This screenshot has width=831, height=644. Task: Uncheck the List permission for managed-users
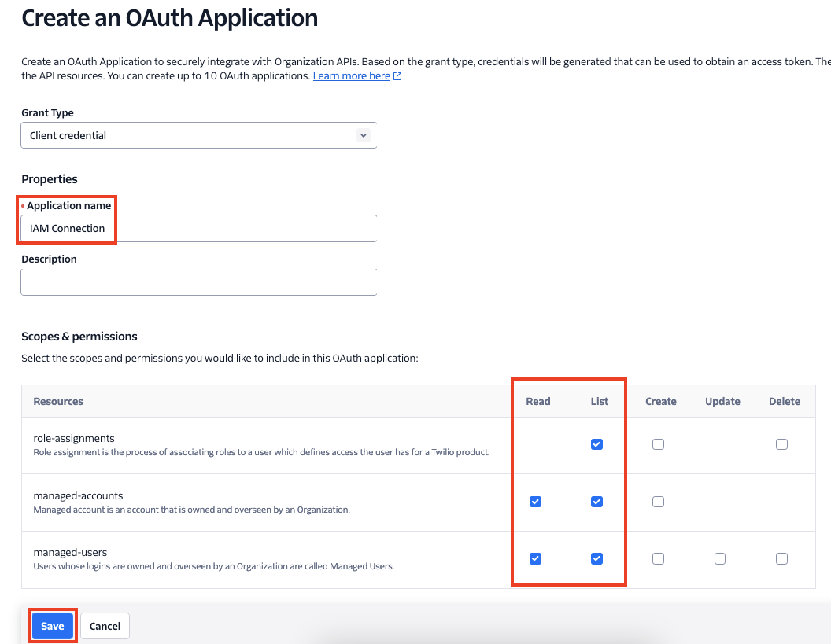pos(596,558)
